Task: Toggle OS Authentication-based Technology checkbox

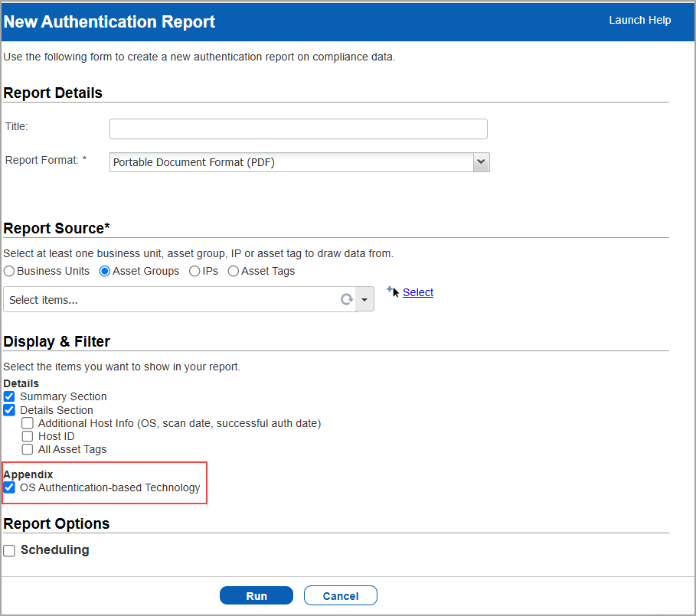Action: point(9,487)
